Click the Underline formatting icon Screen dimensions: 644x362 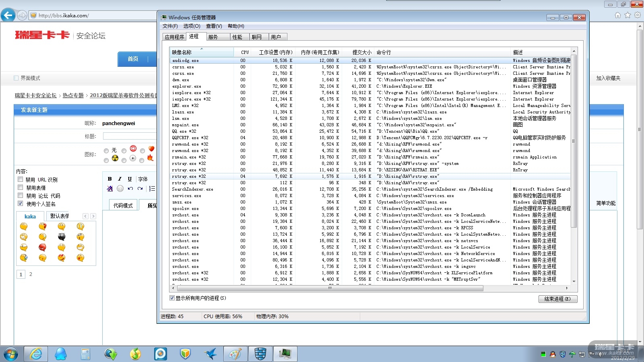coord(130,179)
